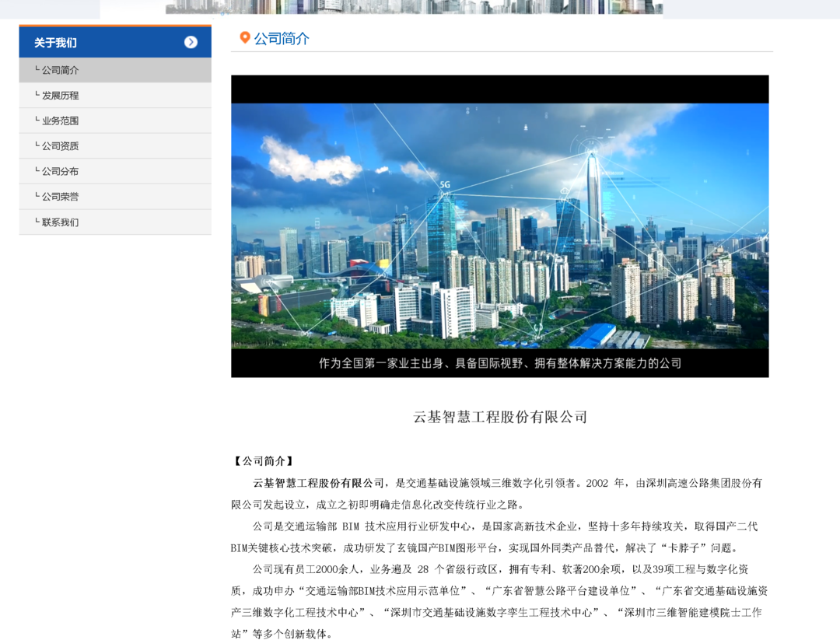
Task: Click the 关于我们 sidebar header
Action: [55, 43]
